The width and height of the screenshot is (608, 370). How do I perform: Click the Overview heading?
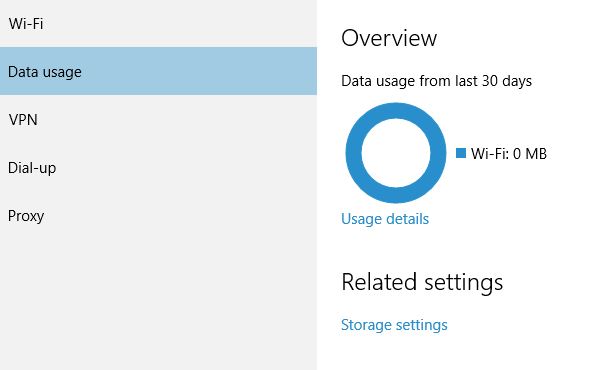(389, 38)
